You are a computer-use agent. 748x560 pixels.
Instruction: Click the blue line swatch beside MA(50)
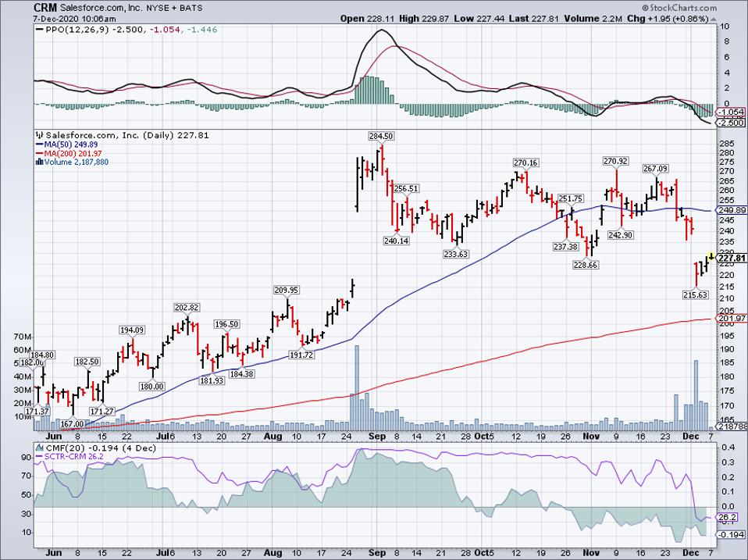coord(40,144)
